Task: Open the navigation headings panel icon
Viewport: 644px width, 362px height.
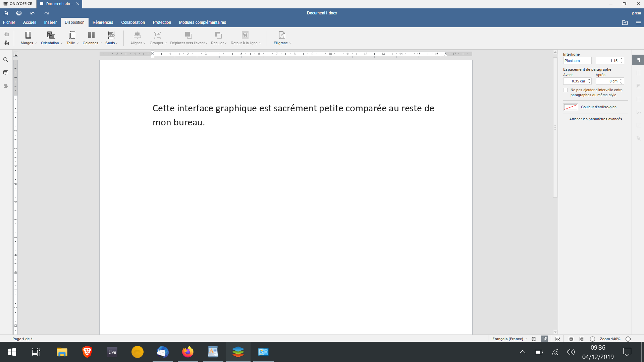Action: [x=6, y=86]
